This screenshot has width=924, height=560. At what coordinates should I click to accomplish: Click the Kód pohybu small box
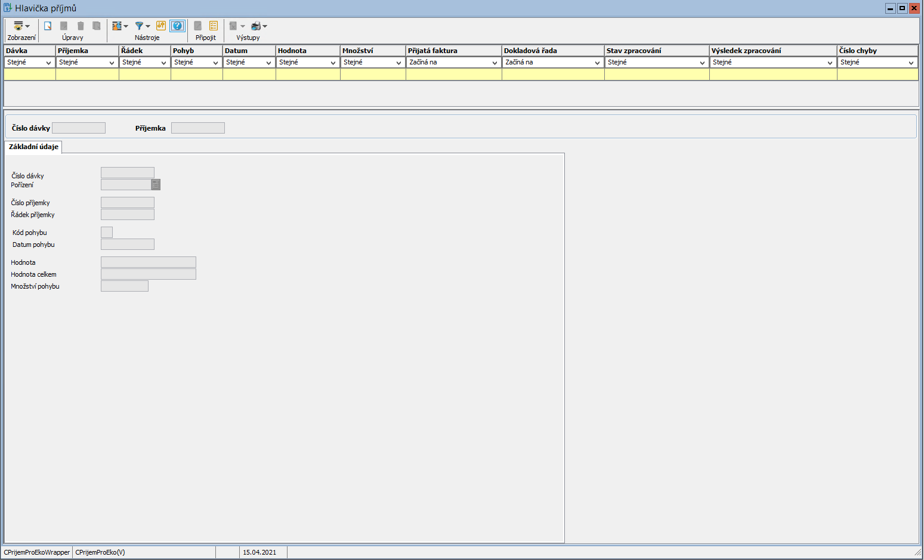click(107, 233)
